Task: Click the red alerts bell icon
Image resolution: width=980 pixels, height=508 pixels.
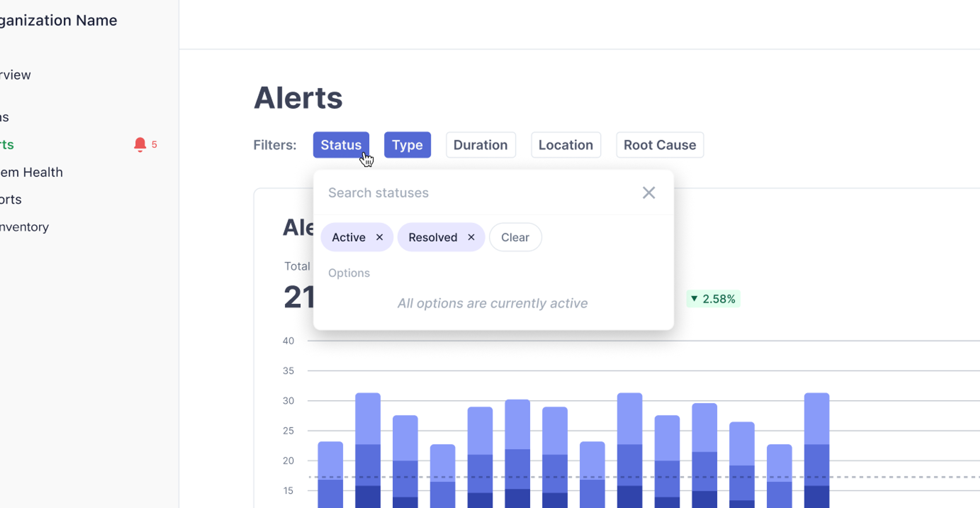Action: coord(140,144)
